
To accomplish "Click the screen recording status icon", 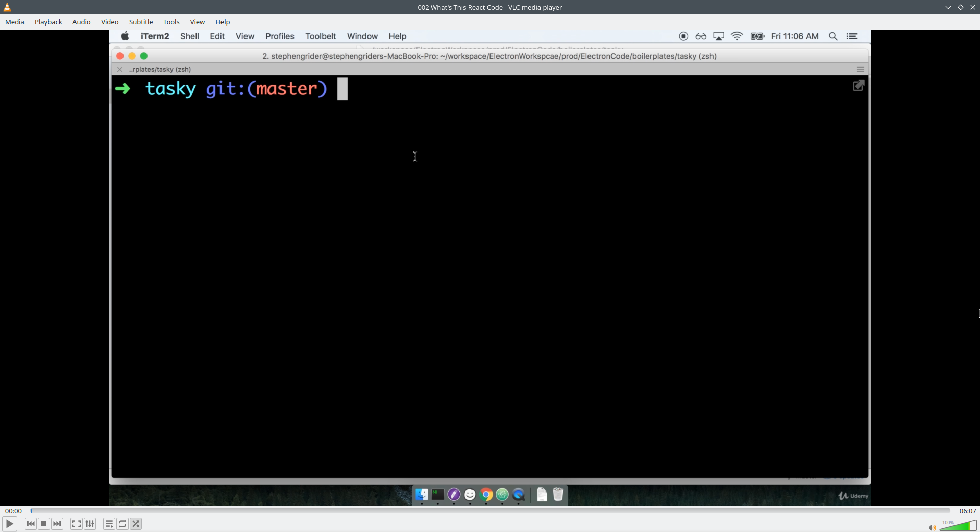I will pos(683,36).
